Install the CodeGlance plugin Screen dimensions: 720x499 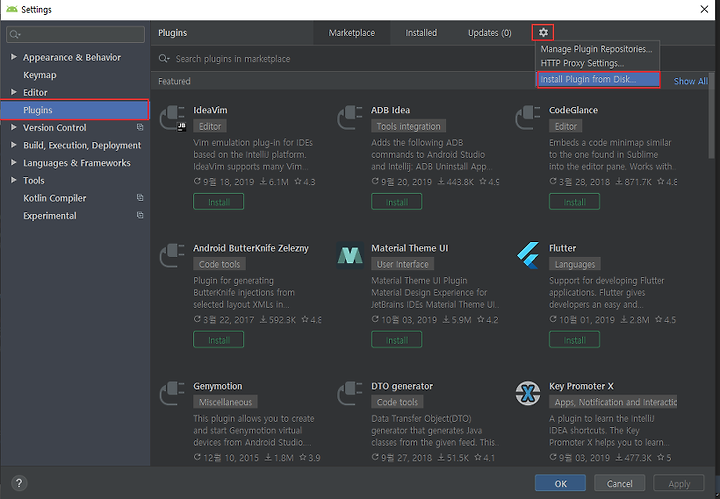pos(574,202)
